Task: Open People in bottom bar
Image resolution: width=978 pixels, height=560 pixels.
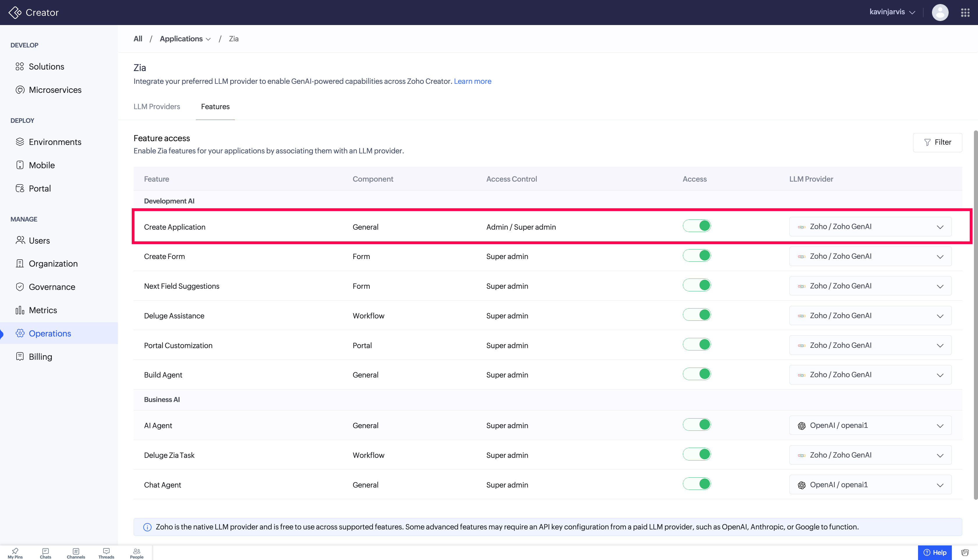Action: 137,553
